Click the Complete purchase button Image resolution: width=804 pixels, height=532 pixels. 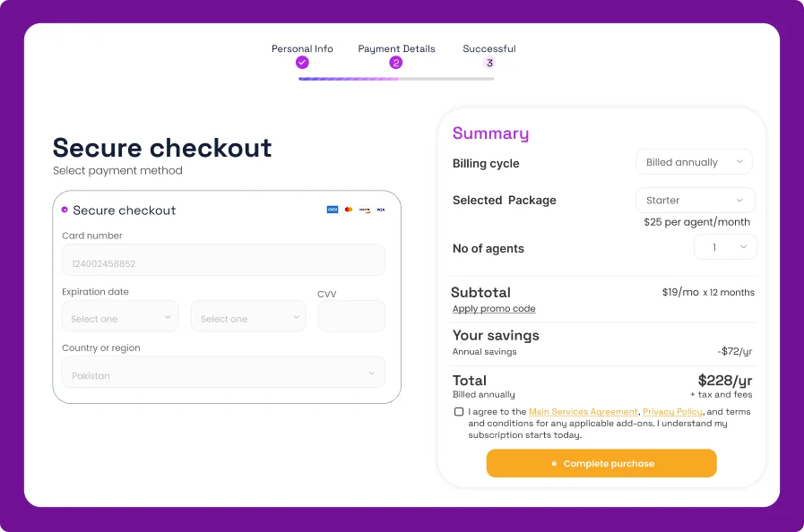point(601,463)
